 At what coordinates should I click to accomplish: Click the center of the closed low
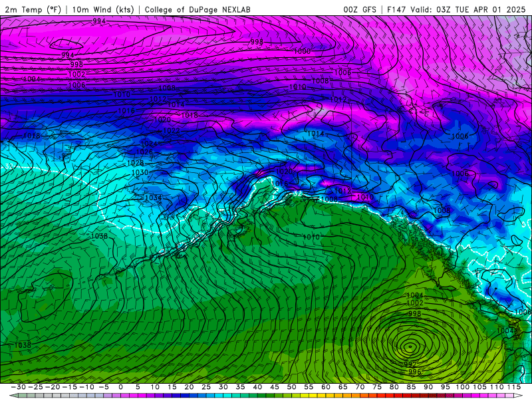[410, 346]
